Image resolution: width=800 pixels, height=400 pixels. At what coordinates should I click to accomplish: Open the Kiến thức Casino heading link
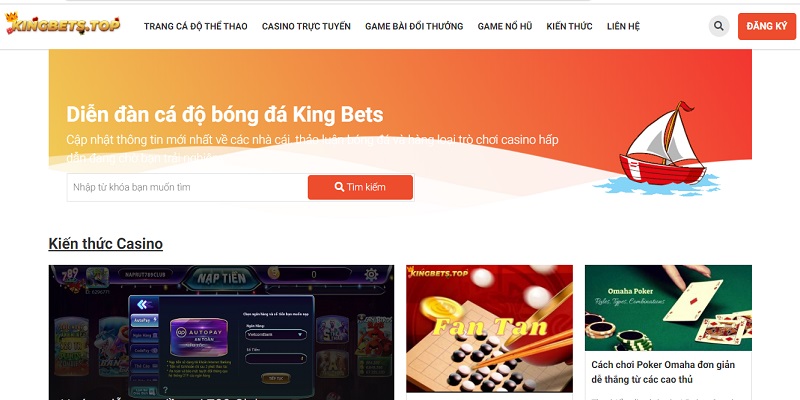point(106,244)
